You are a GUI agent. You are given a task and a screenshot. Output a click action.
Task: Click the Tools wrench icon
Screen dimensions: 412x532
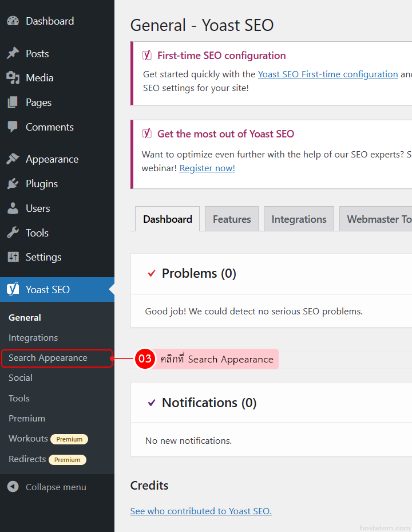13,233
